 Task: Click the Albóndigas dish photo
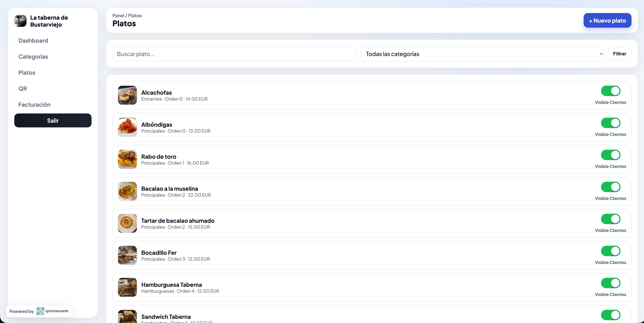(x=127, y=127)
